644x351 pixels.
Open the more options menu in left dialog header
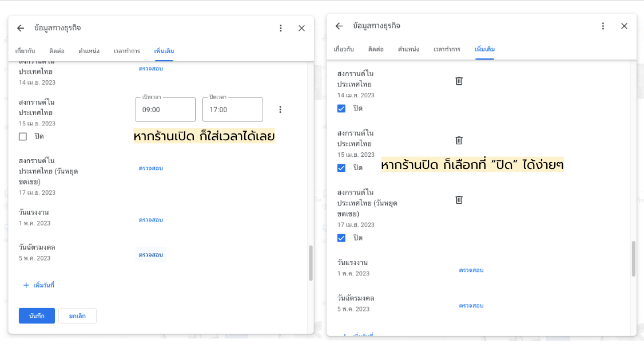click(280, 28)
